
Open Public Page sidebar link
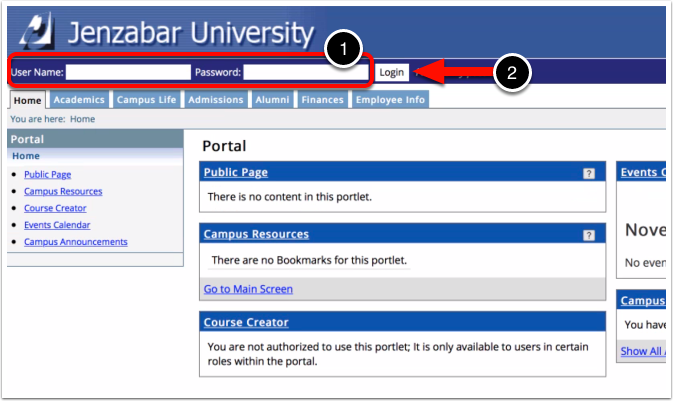click(x=48, y=174)
